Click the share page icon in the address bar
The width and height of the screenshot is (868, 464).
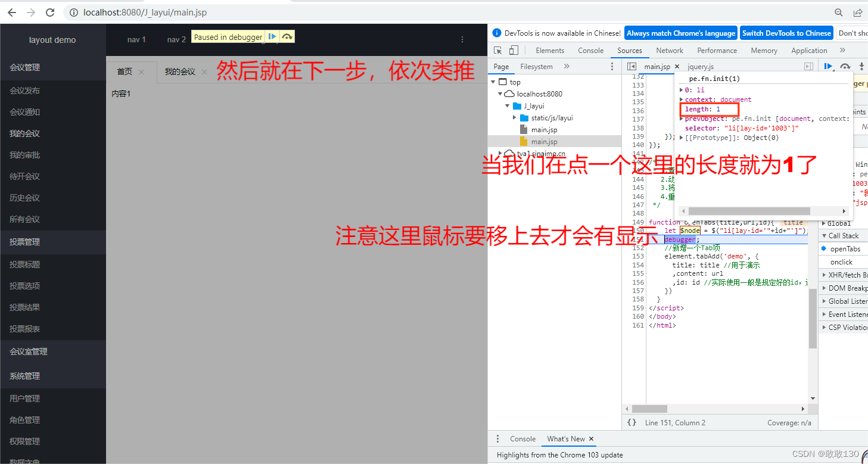point(858,13)
